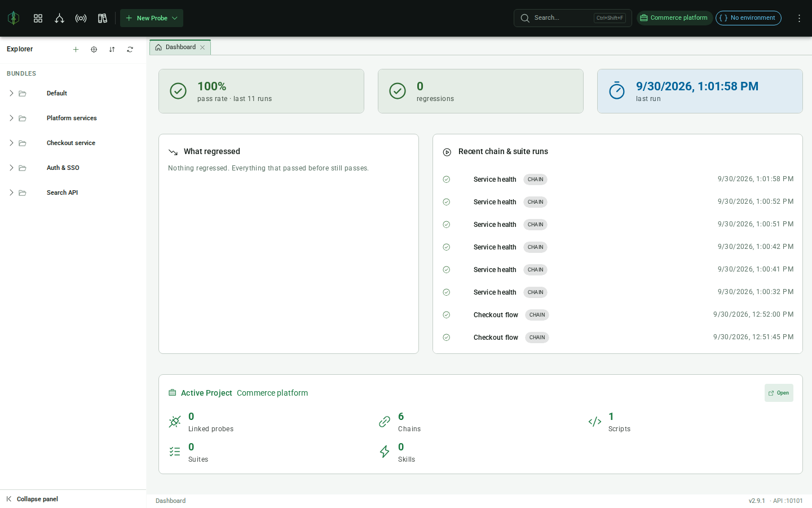
Task: Open the broadcast monitor icon
Action: [81, 18]
